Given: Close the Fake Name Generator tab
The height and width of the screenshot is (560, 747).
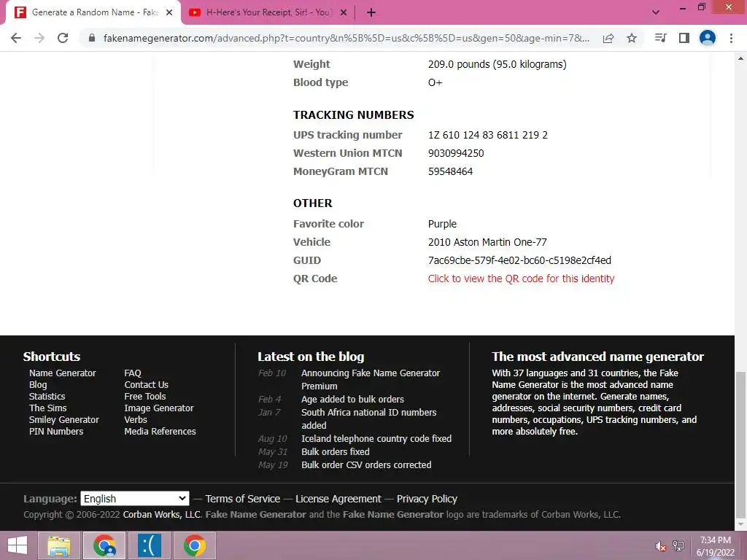Looking at the screenshot, I should click(x=169, y=13).
